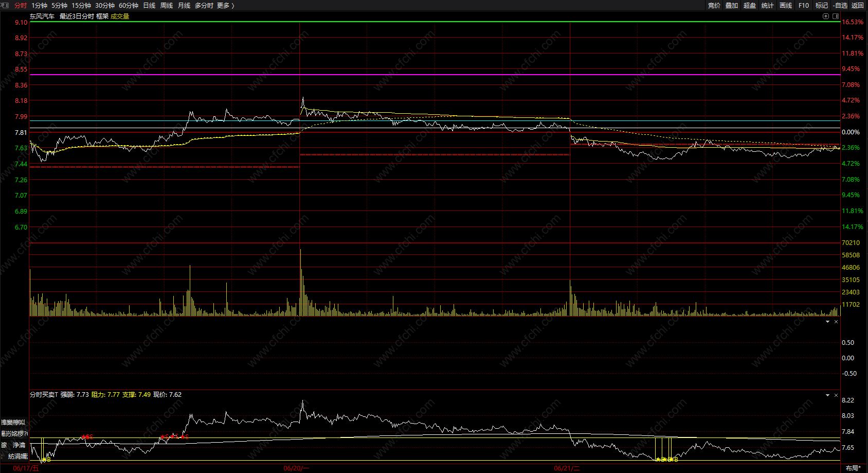Screen dimensions: 868x473
Task: Open the middle indicator panel dropdown arrow
Action: [x=827, y=322]
